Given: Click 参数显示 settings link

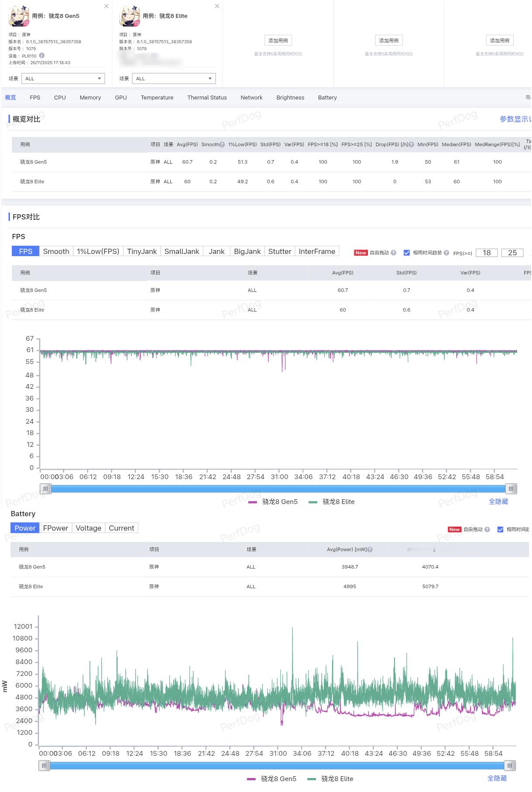Looking at the screenshot, I should coord(515,119).
